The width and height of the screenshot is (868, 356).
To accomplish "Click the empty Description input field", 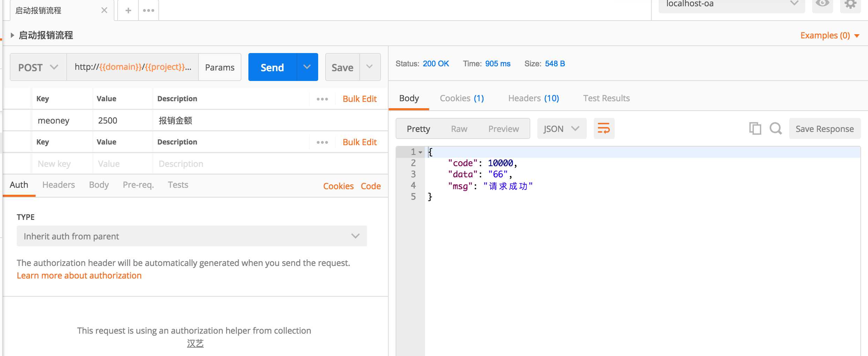I will [270, 164].
